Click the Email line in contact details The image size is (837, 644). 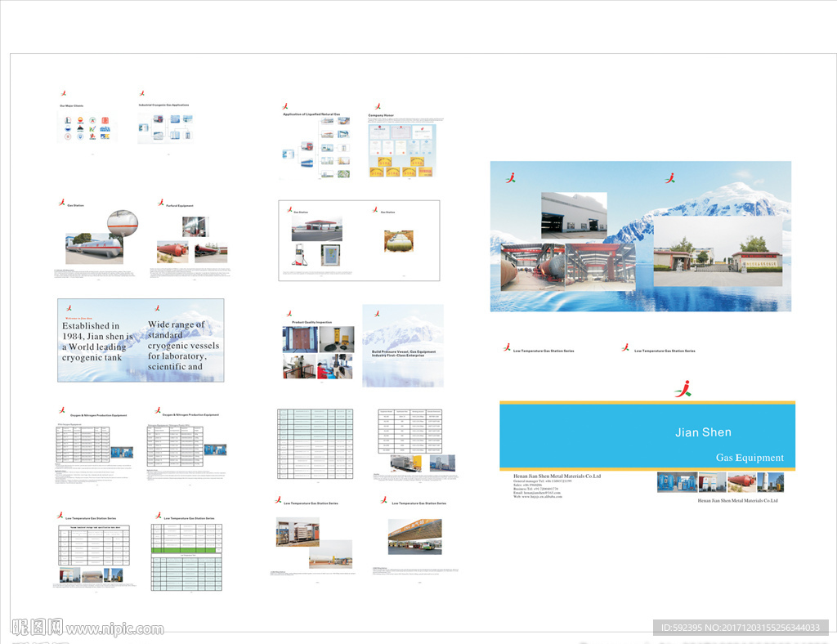537,493
